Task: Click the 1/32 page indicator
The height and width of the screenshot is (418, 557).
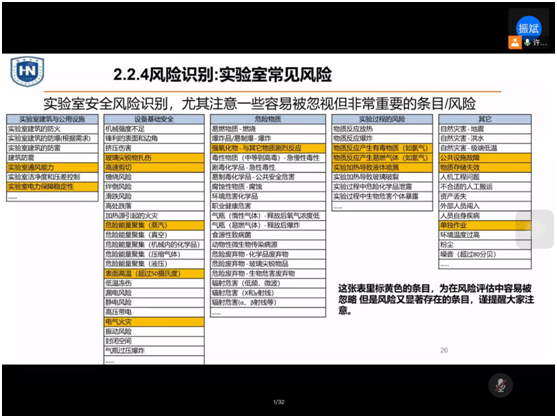Action: point(279,402)
